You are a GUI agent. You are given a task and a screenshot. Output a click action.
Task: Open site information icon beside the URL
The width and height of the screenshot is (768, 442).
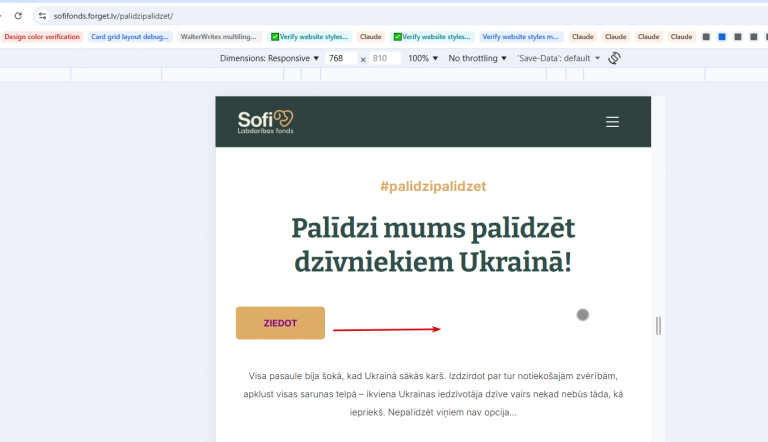43,16
